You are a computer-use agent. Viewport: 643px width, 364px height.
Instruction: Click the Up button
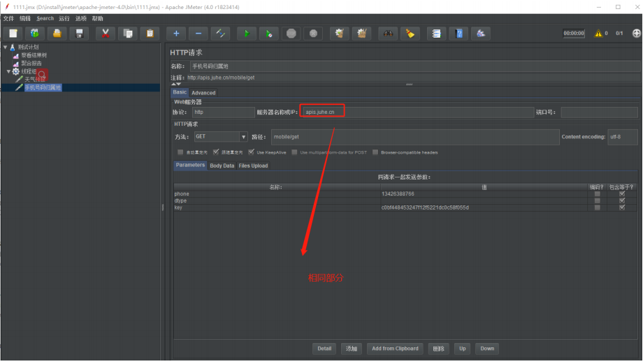463,349
